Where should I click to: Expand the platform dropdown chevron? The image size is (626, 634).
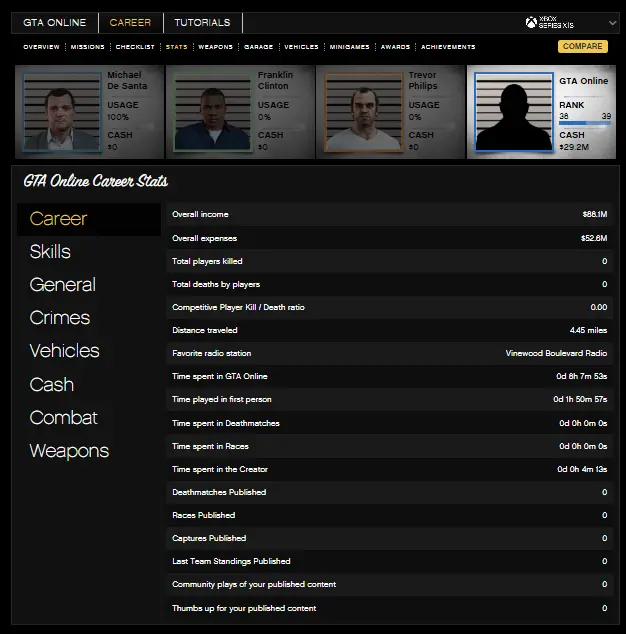[x=613, y=23]
